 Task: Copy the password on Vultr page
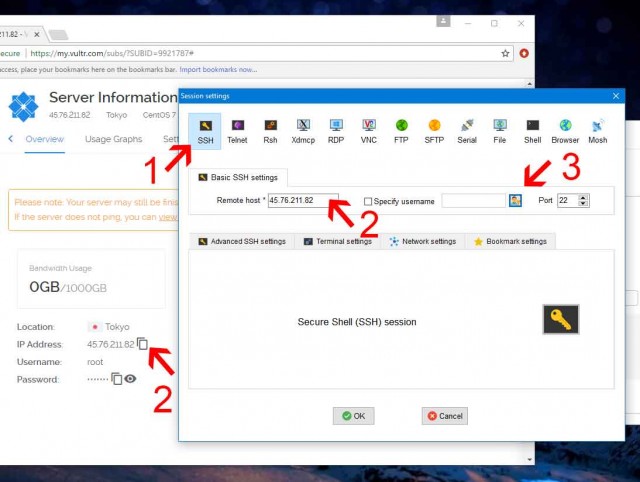[x=117, y=379]
